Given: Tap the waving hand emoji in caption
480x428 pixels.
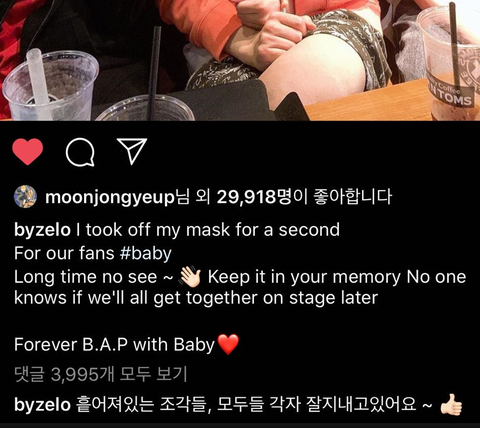Looking at the screenshot, I should 190,278.
